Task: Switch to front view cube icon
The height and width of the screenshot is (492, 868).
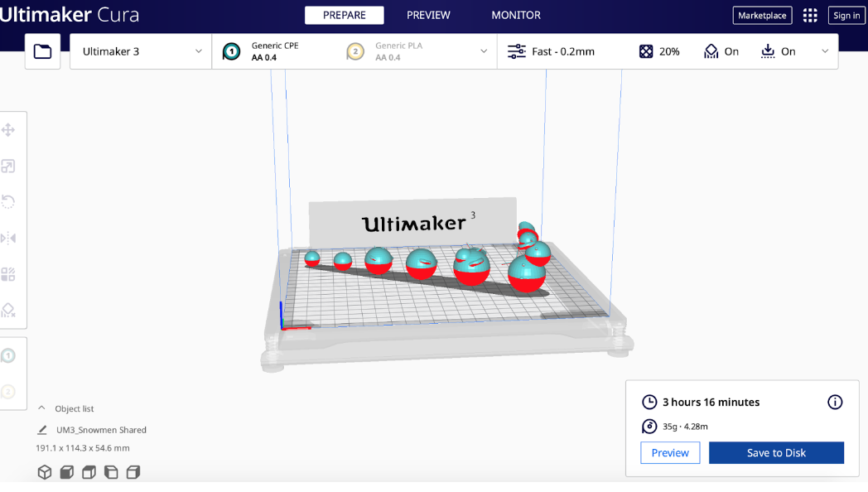Action: click(67, 472)
